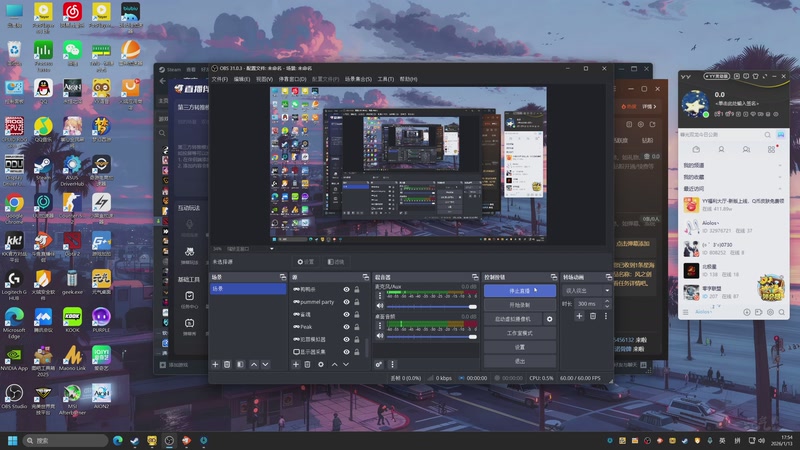Open 工具(T) menu in OBS
The width and height of the screenshot is (800, 450).
386,79
